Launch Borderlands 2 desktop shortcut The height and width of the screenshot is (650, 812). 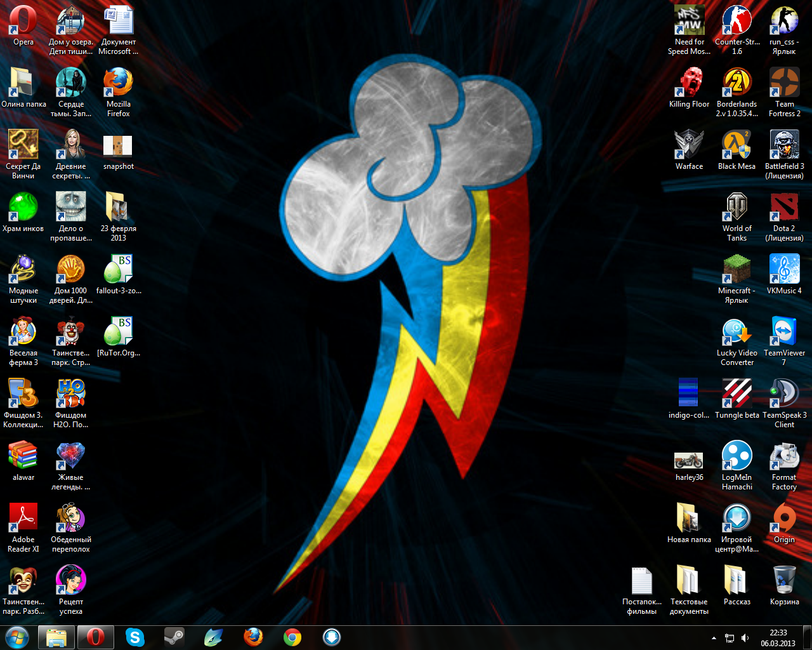pyautogui.click(x=737, y=92)
